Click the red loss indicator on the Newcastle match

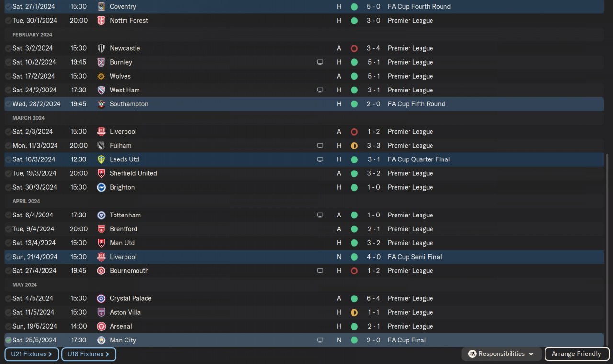point(354,48)
